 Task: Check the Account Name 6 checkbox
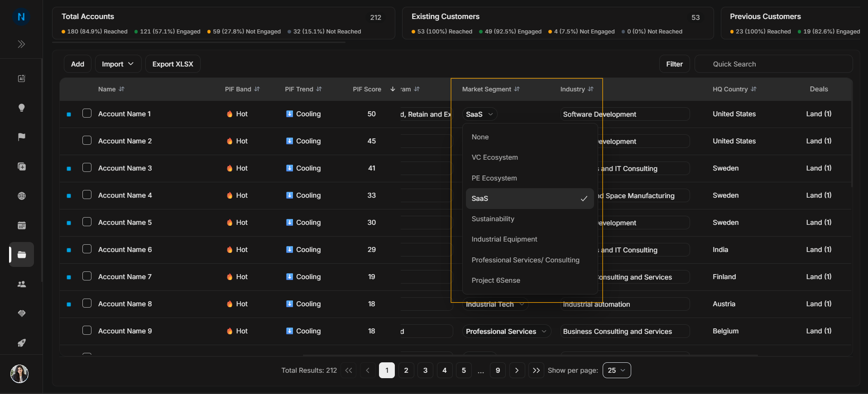(87, 249)
